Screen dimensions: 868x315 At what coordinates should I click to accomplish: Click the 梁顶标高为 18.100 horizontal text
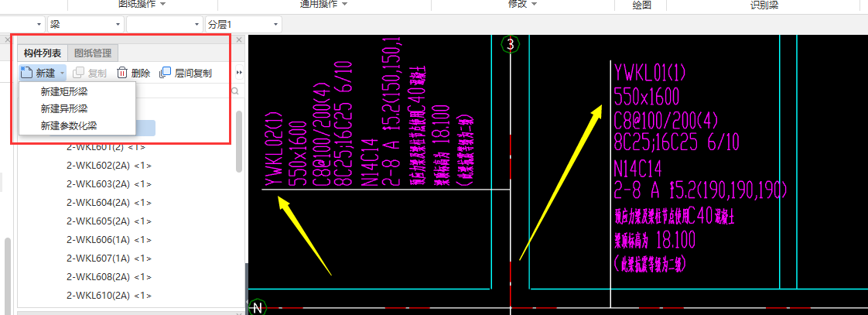point(655,240)
